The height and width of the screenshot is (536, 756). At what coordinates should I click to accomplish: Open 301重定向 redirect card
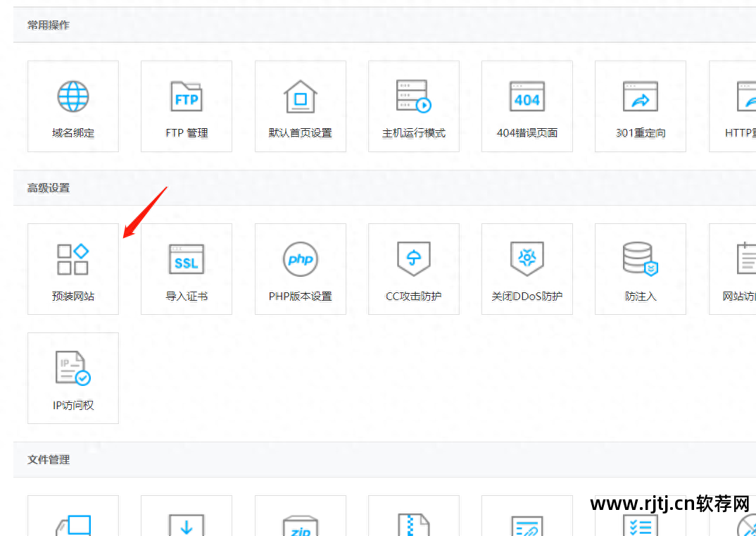pyautogui.click(x=641, y=106)
